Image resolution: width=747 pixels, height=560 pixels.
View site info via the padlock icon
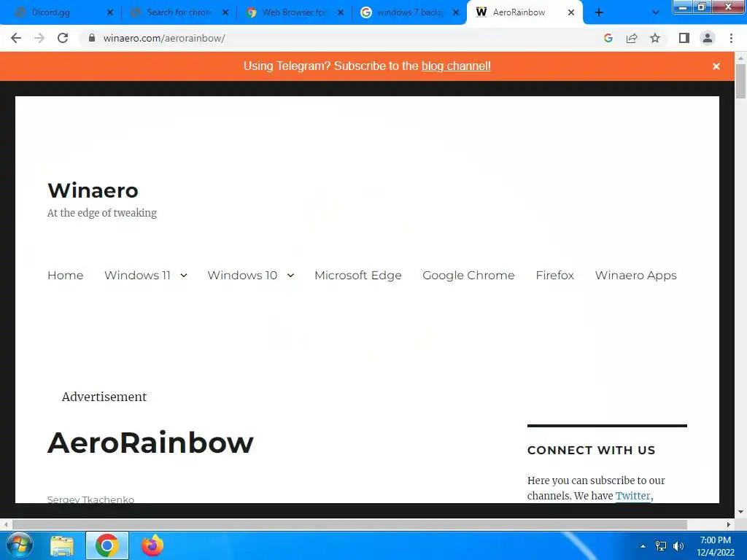[92, 38]
